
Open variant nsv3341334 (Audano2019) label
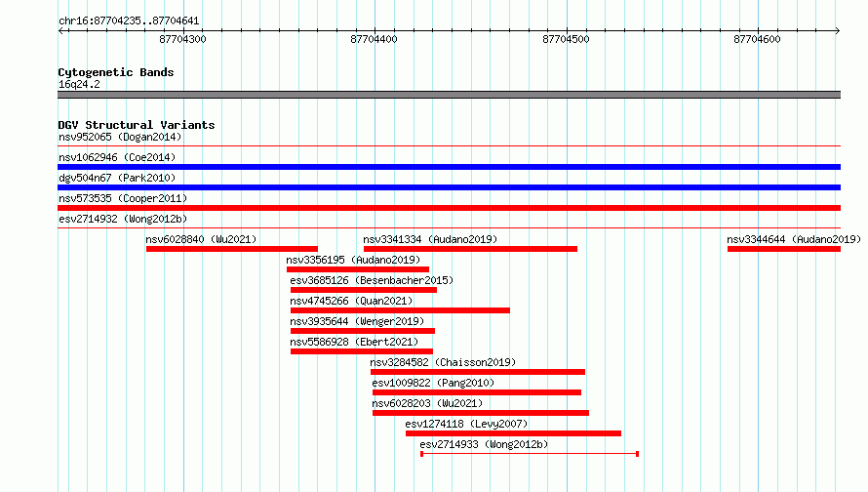click(430, 239)
